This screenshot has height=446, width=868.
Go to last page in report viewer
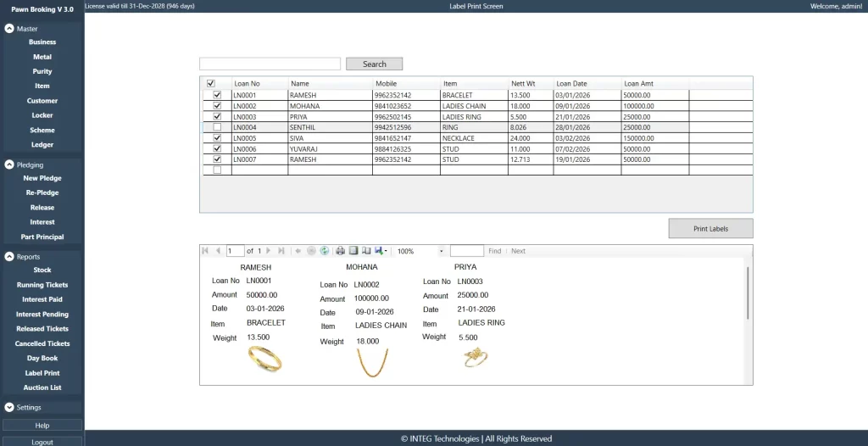click(x=281, y=251)
